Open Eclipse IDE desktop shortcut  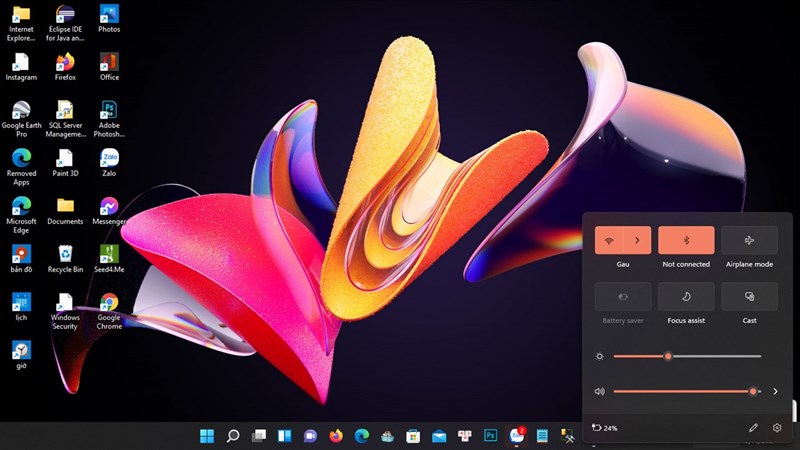(65, 23)
